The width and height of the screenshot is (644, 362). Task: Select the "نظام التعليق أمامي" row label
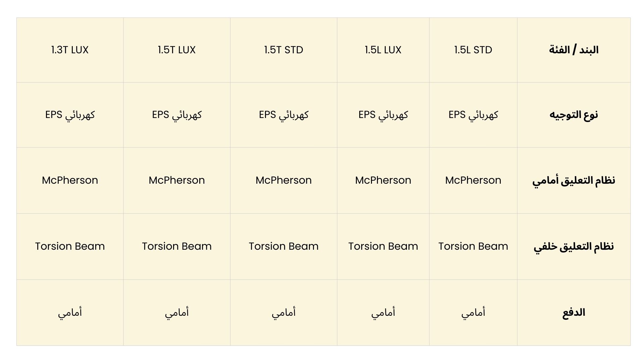pyautogui.click(x=574, y=180)
